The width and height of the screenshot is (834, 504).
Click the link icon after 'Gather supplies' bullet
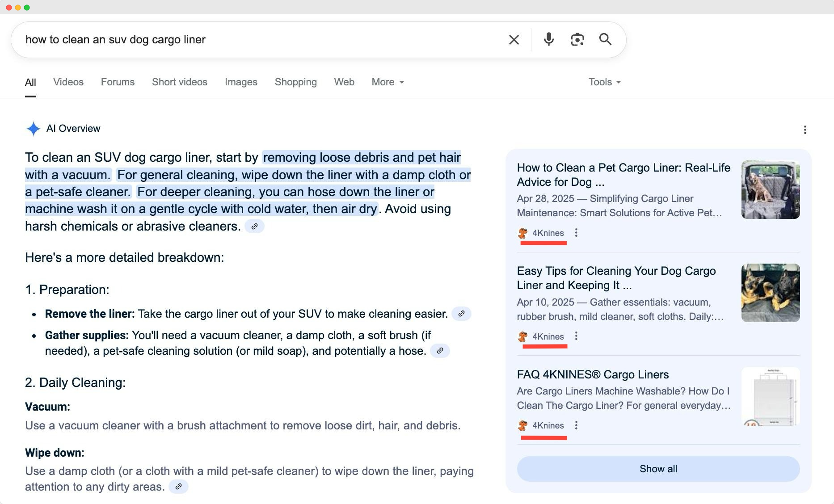[x=440, y=351]
